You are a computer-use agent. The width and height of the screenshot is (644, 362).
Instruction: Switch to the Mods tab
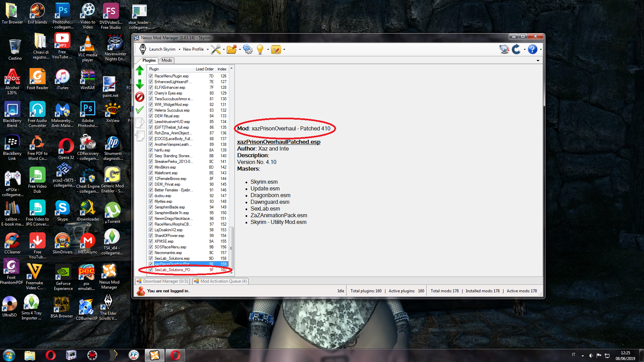166,60
